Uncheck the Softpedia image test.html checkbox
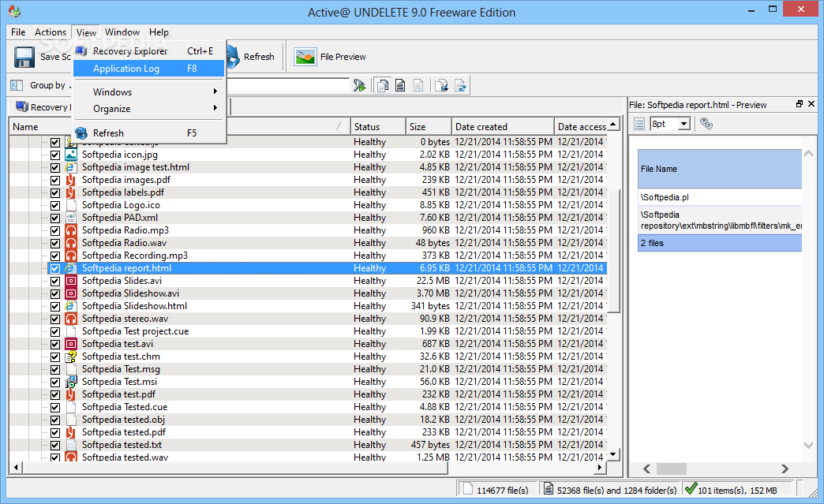Image resolution: width=824 pixels, height=504 pixels. pyautogui.click(x=55, y=167)
